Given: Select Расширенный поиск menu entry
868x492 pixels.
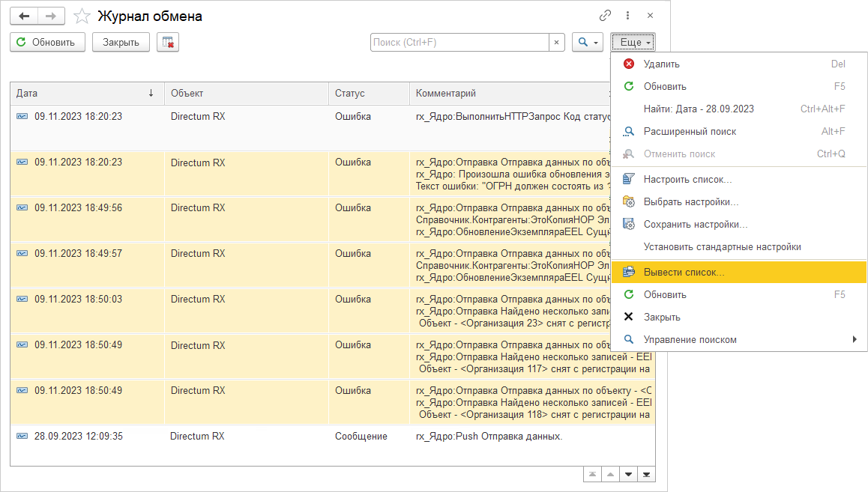Looking at the screenshot, I should 690,132.
